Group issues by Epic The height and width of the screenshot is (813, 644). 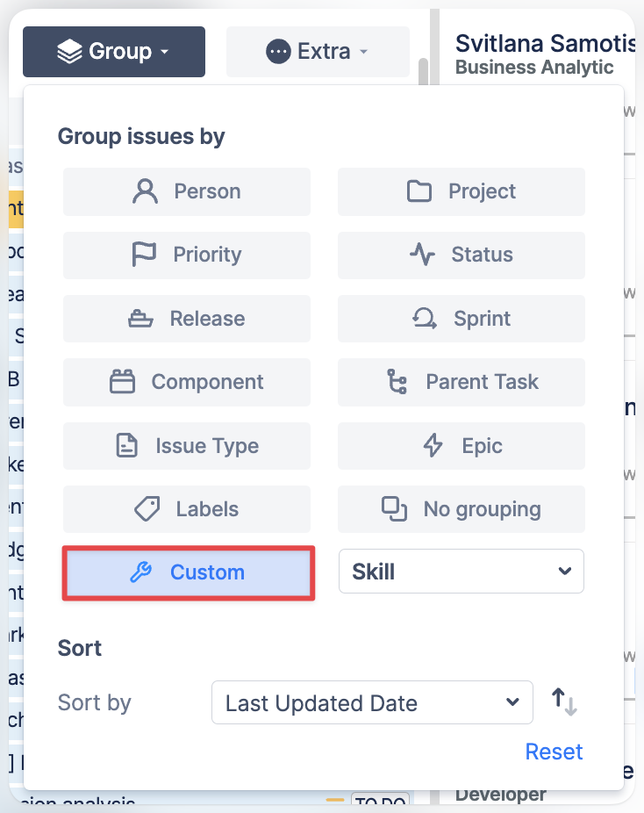(x=462, y=446)
